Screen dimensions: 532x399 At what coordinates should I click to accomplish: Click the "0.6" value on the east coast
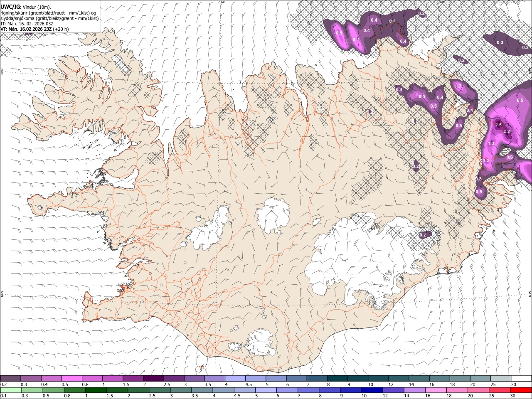pos(510,157)
